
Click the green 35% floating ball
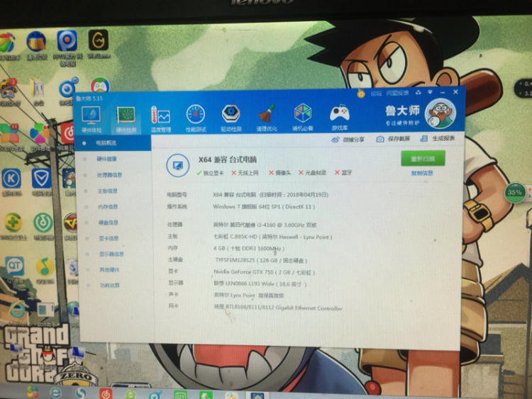515,193
